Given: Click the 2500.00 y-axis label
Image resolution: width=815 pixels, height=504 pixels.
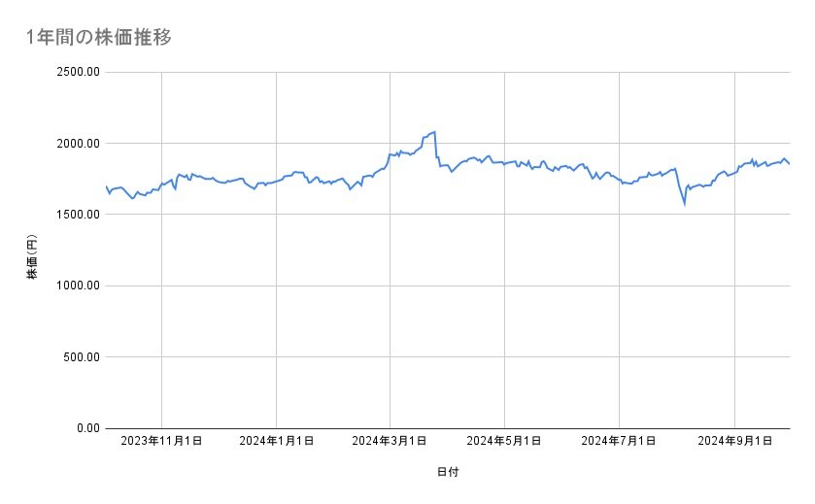Looking at the screenshot, I should (76, 72).
